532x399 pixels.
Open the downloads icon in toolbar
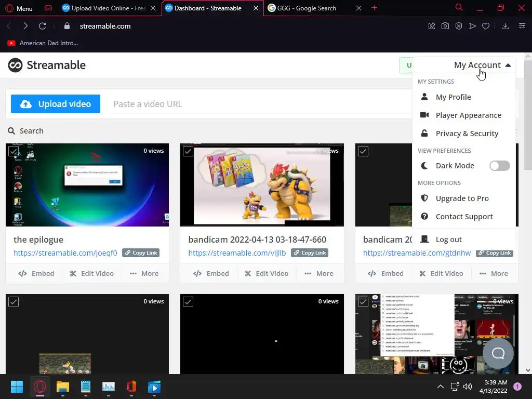(x=505, y=26)
